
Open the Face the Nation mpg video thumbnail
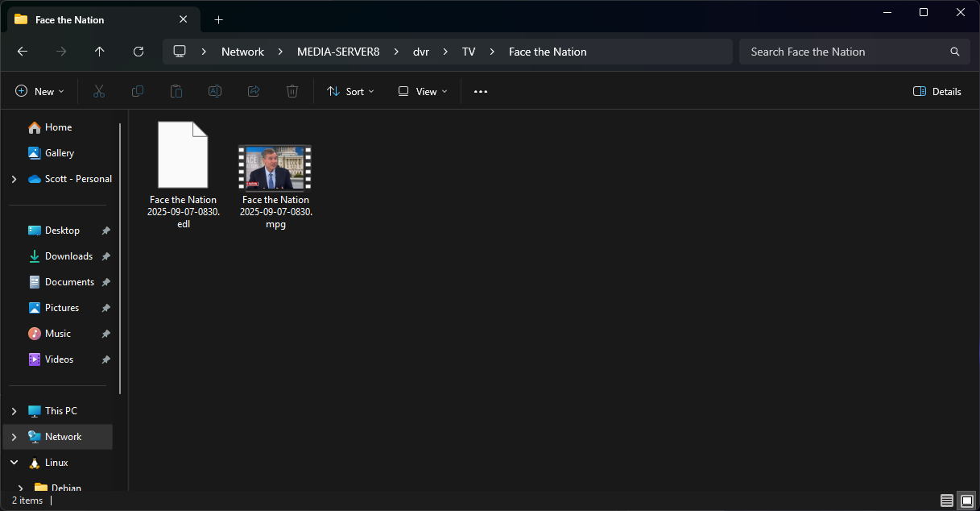tap(275, 167)
